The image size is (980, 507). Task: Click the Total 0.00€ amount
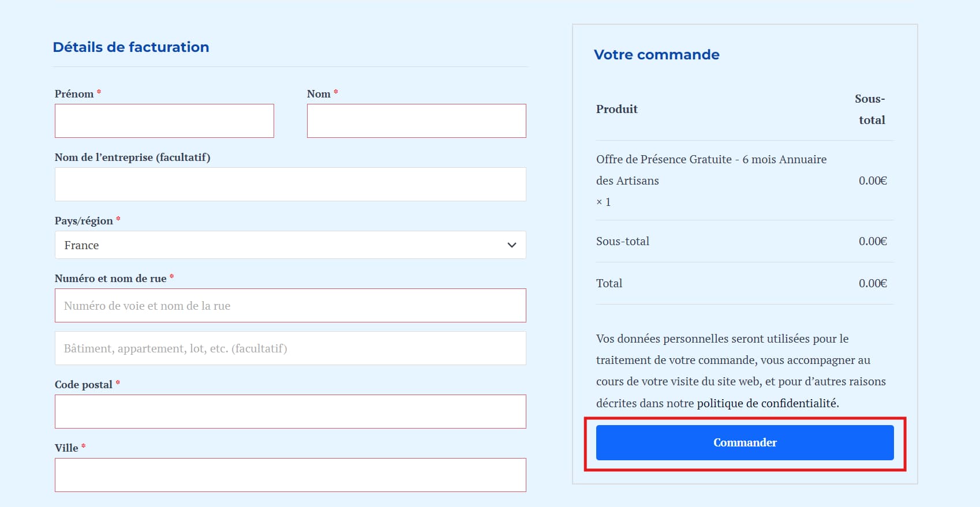873,283
